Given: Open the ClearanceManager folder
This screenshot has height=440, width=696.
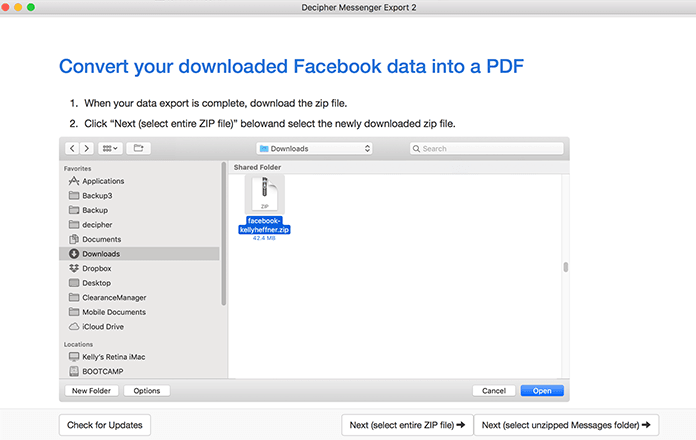Looking at the screenshot, I should 139,297.
